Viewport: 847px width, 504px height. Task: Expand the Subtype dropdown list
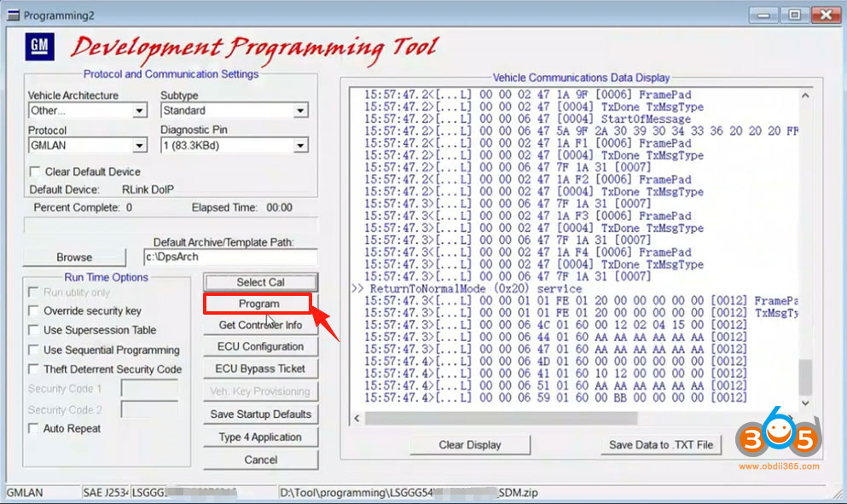tap(300, 111)
